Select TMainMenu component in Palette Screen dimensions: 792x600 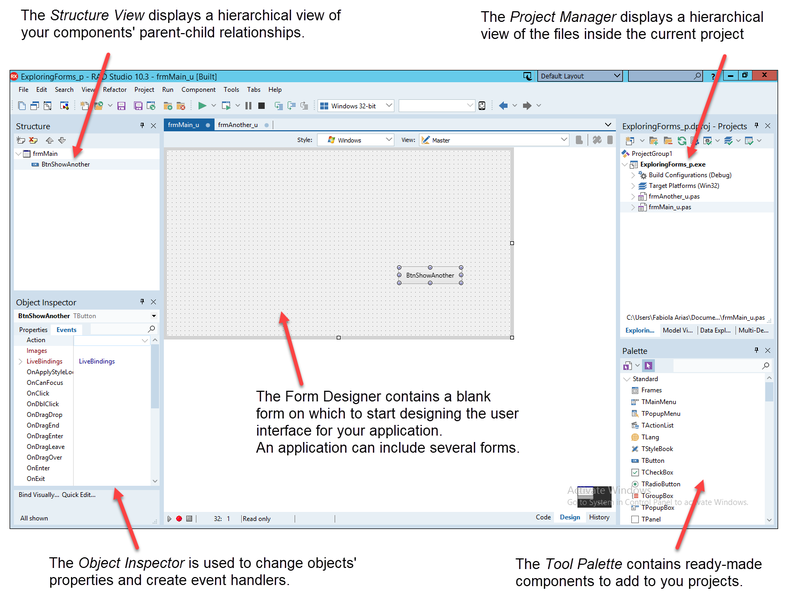654,402
